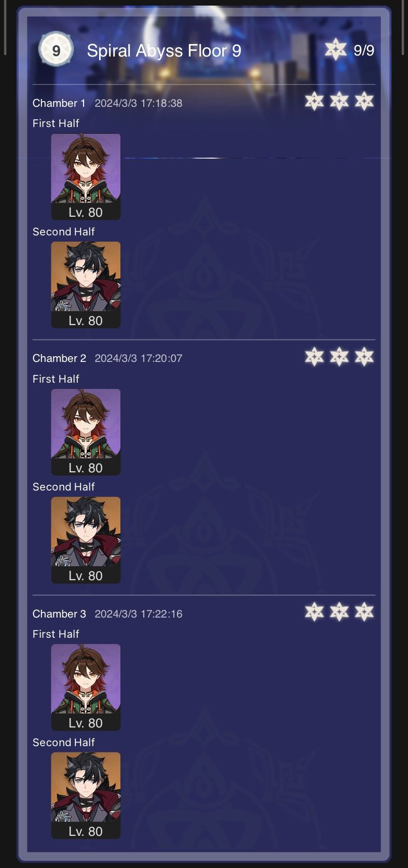Click Chamber 3's Second Half label

[x=64, y=743]
